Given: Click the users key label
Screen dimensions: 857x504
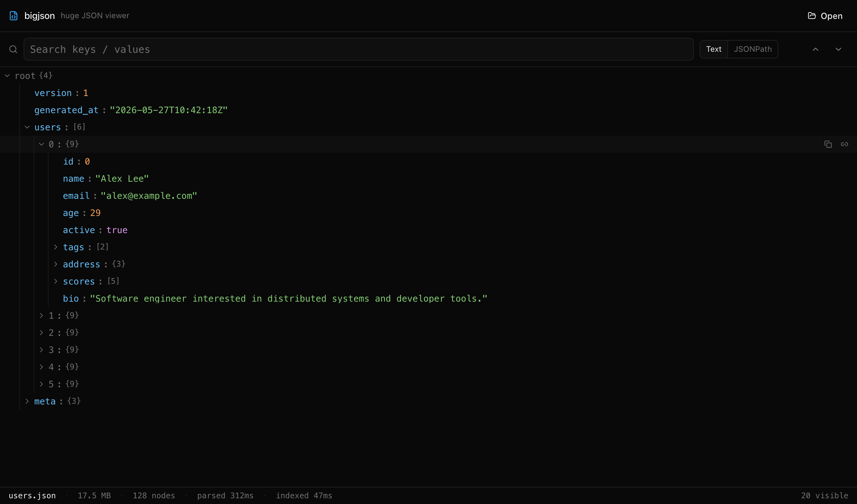Looking at the screenshot, I should click(47, 127).
